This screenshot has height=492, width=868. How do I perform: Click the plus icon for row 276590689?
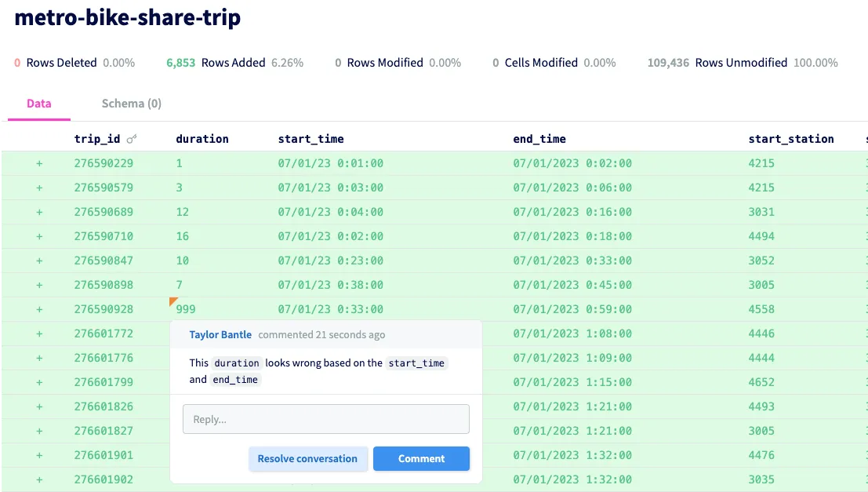pyautogui.click(x=39, y=212)
